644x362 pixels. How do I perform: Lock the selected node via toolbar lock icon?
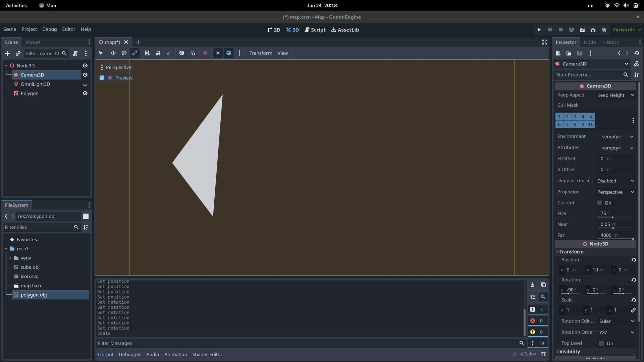coord(158,53)
